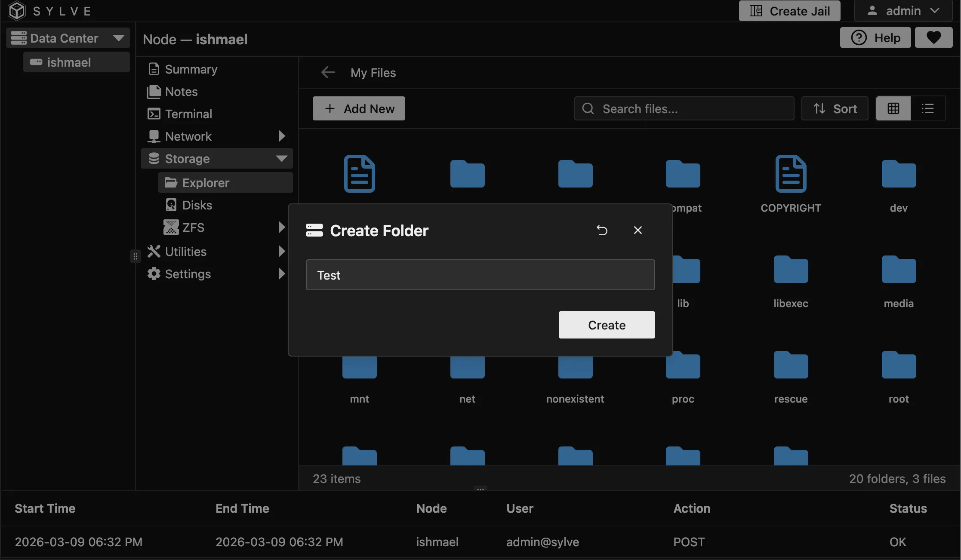This screenshot has width=961, height=560.
Task: Click the reset icon in Create Folder dialog
Action: pos(602,230)
